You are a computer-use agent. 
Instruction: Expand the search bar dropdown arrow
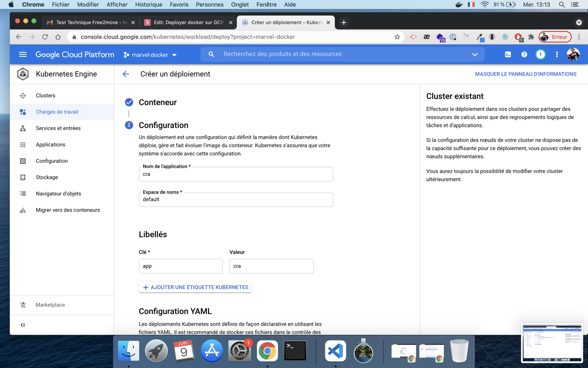coord(475,54)
